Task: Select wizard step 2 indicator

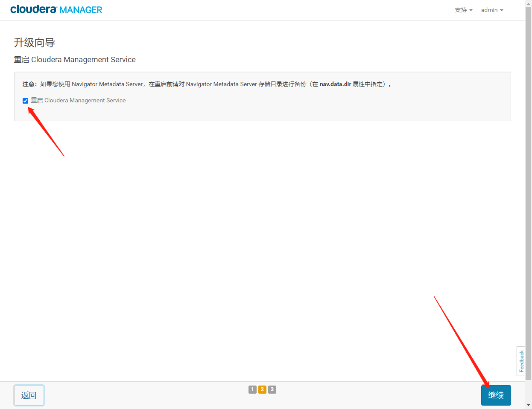Action: click(262, 389)
